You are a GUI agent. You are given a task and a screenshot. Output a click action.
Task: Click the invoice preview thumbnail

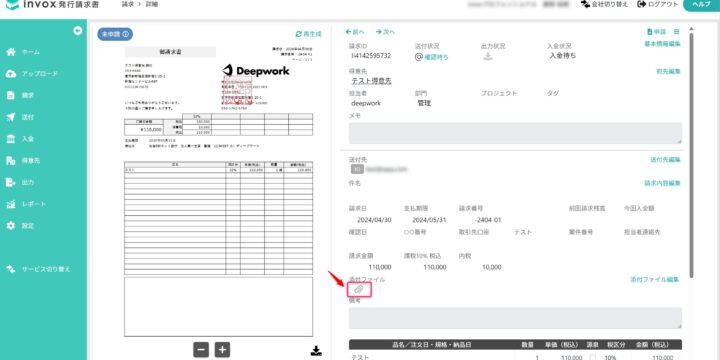219,190
